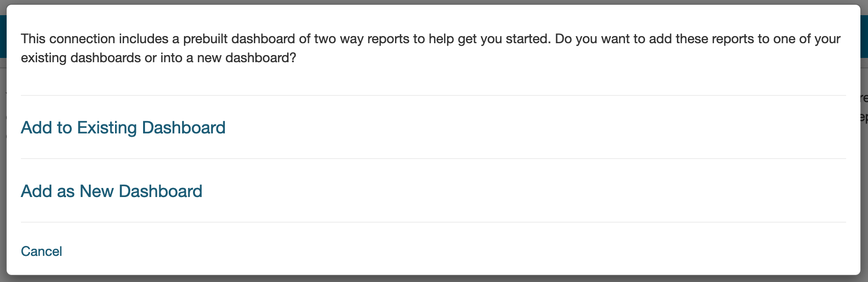The height and width of the screenshot is (282, 868).
Task: Click the 'Dashboard' word in Add as New
Action: tap(161, 191)
